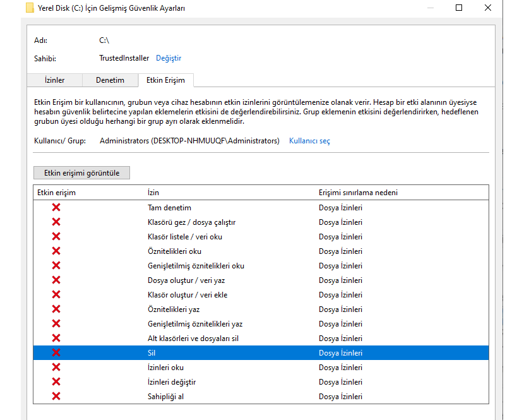
Task: Click the Administrators (DESKTOP-NHMUUQF\Administrators) text
Action: (189, 141)
